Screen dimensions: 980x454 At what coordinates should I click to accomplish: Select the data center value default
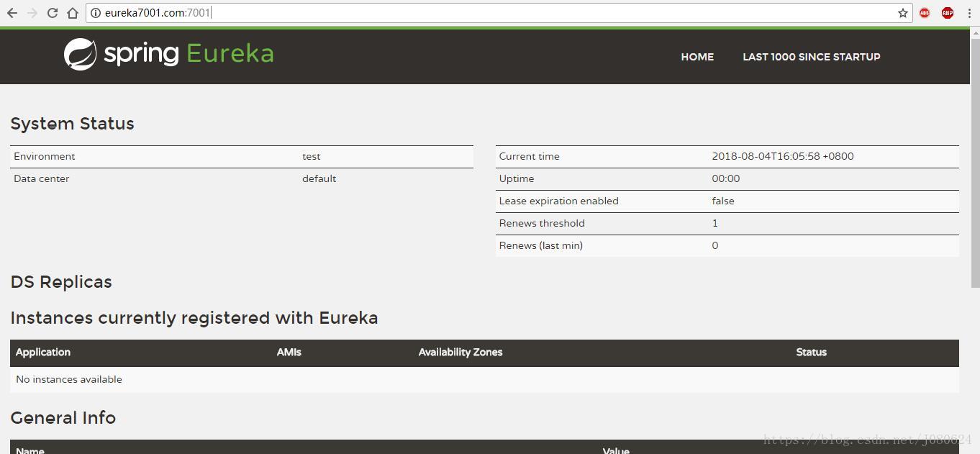319,178
